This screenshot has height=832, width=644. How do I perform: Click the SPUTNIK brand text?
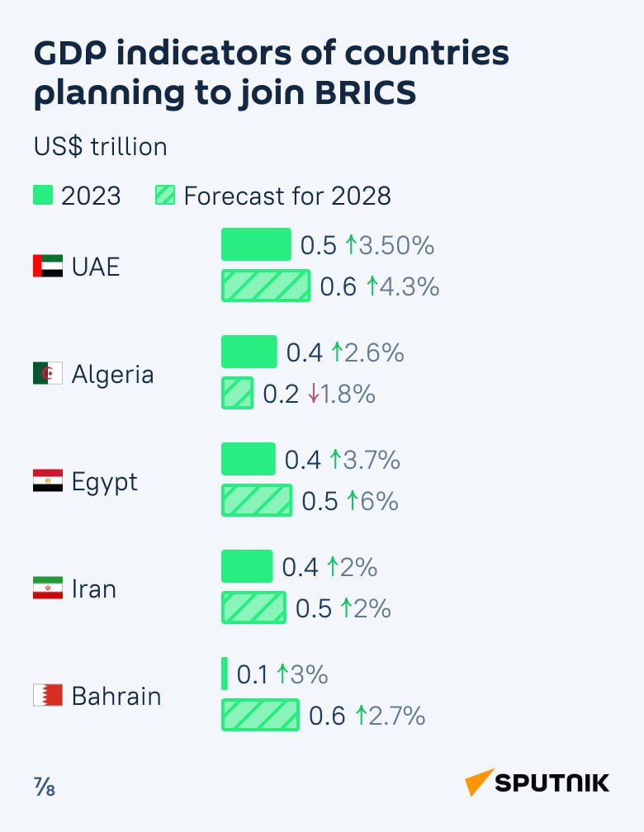pyautogui.click(x=552, y=782)
